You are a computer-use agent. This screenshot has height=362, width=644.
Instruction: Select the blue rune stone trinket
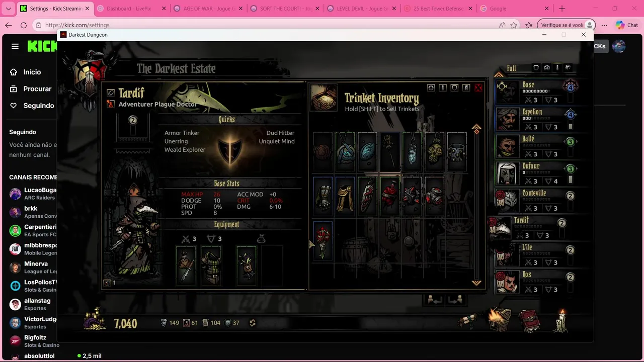click(367, 151)
